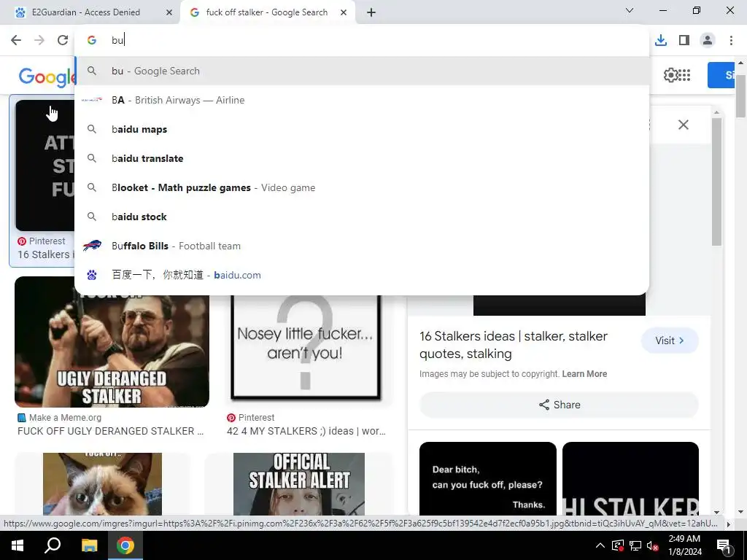Open the OFFICIAL STALKER ALERT thumbnail

click(x=299, y=484)
